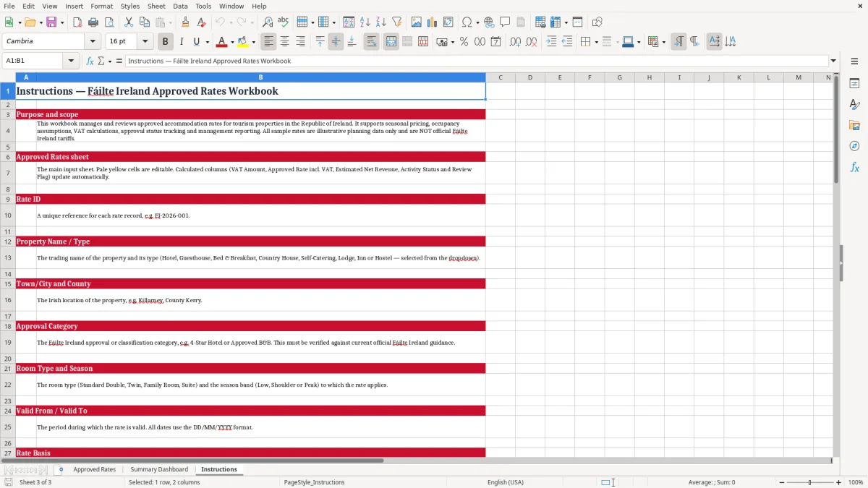Click the Print icon
This screenshot has height=488, width=868.
tap(93, 22)
